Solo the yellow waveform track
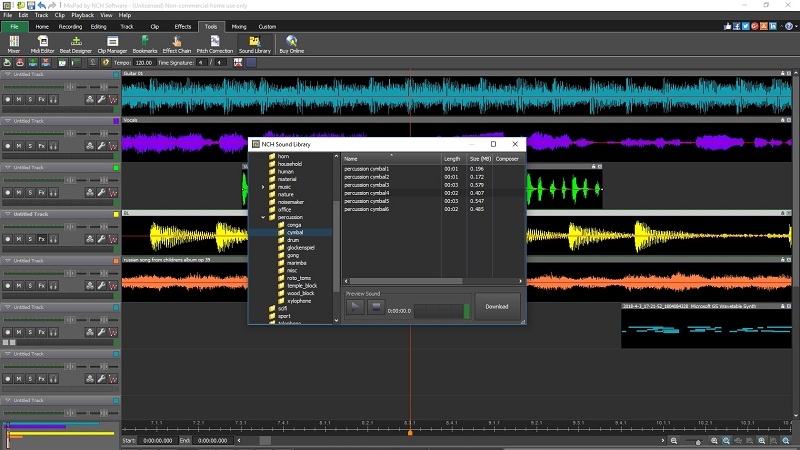 [x=30, y=239]
